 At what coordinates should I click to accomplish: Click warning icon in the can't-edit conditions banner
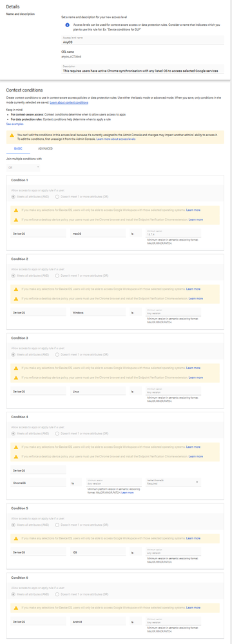tap(12, 134)
